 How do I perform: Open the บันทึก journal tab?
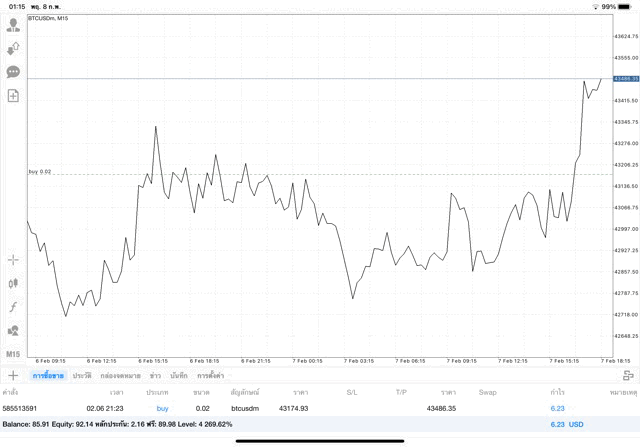coord(179,375)
